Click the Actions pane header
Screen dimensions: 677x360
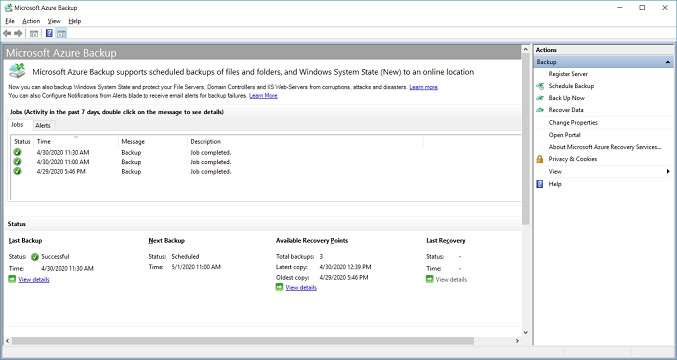pyautogui.click(x=604, y=50)
